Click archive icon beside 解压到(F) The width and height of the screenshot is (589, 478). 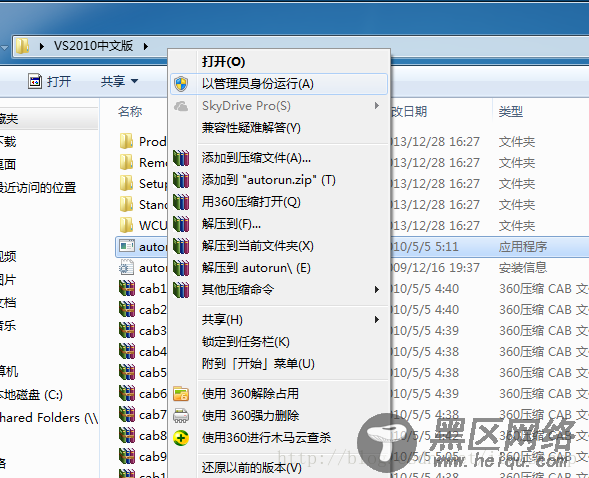[181, 224]
